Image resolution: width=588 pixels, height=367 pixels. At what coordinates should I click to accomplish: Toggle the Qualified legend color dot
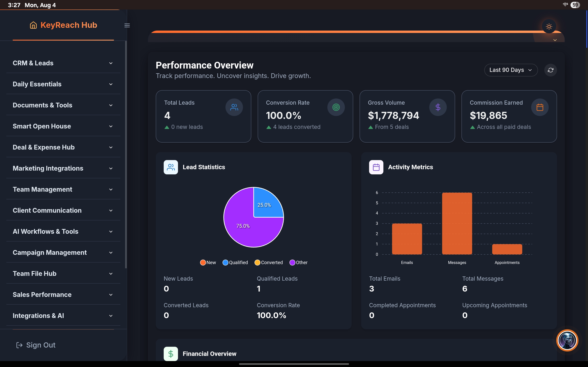tap(225, 262)
